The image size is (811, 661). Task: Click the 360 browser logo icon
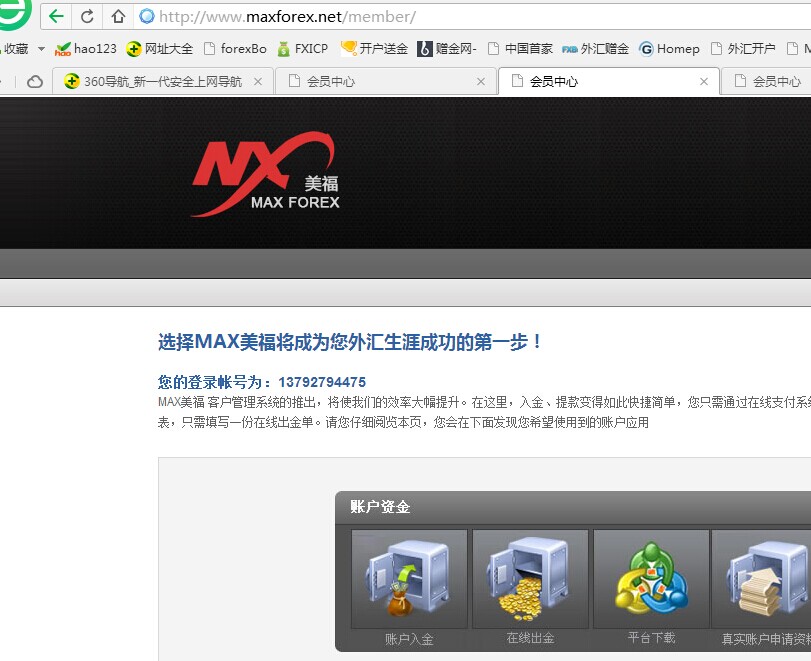14,13
